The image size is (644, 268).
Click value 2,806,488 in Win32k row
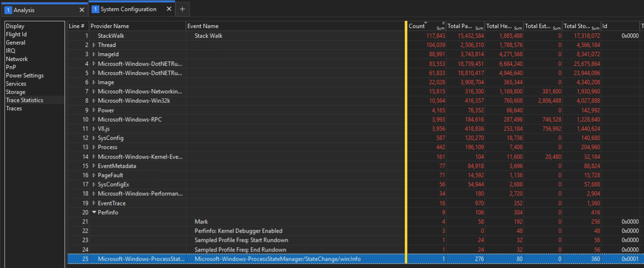(550, 101)
